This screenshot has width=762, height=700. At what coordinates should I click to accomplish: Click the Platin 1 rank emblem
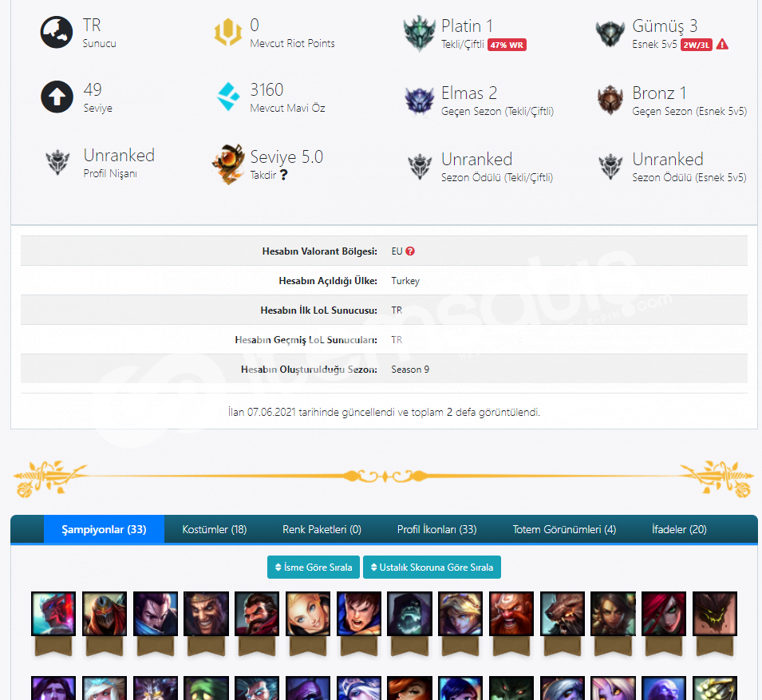point(419,33)
